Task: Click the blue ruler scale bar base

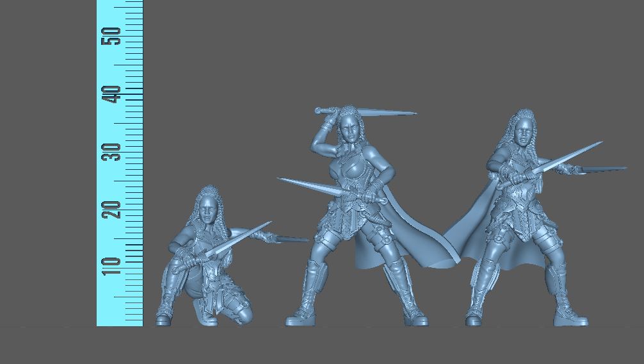Action: click(x=120, y=314)
